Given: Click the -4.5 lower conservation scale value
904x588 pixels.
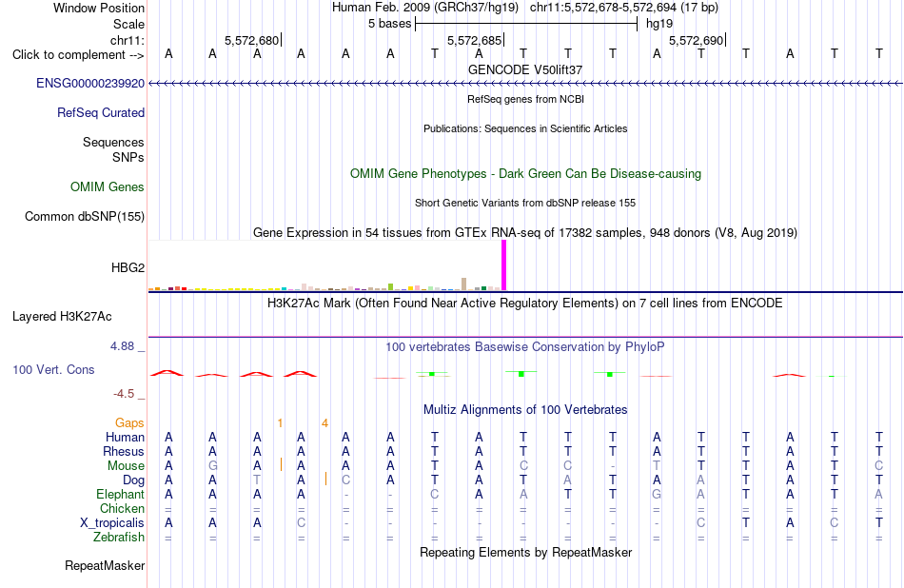Looking at the screenshot, I should coord(124,394).
